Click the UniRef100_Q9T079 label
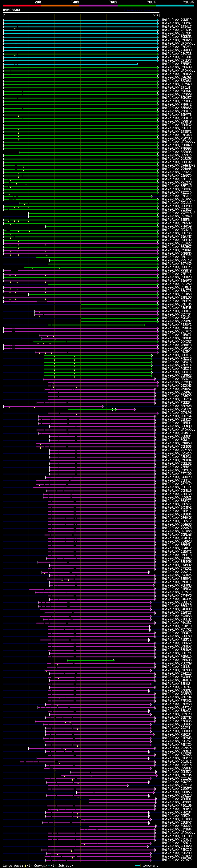This screenshot has height=868, width=197. click(177, 860)
